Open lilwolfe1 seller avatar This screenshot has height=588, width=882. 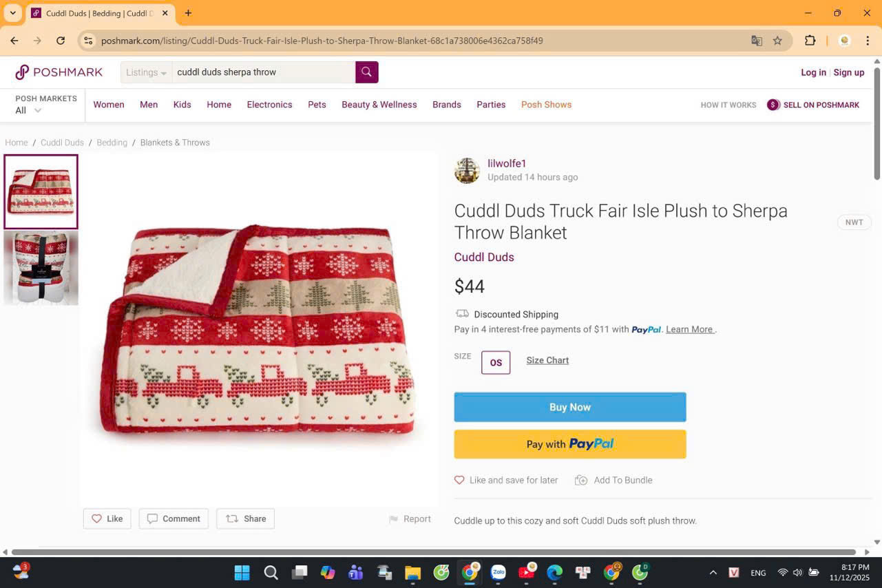[x=467, y=171]
